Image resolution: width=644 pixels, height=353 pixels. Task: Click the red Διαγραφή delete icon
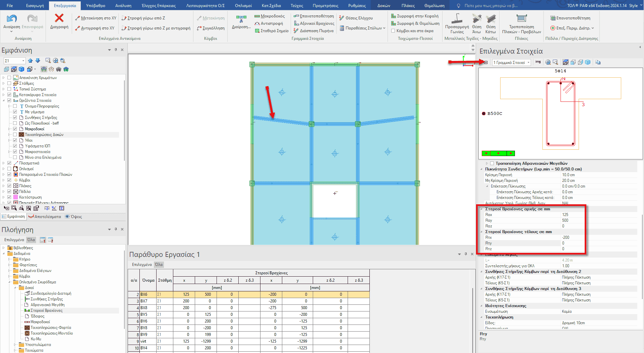click(x=59, y=18)
